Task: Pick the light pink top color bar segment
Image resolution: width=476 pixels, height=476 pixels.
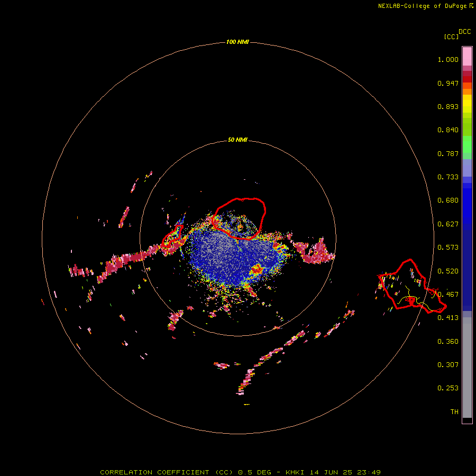Action: click(467, 56)
